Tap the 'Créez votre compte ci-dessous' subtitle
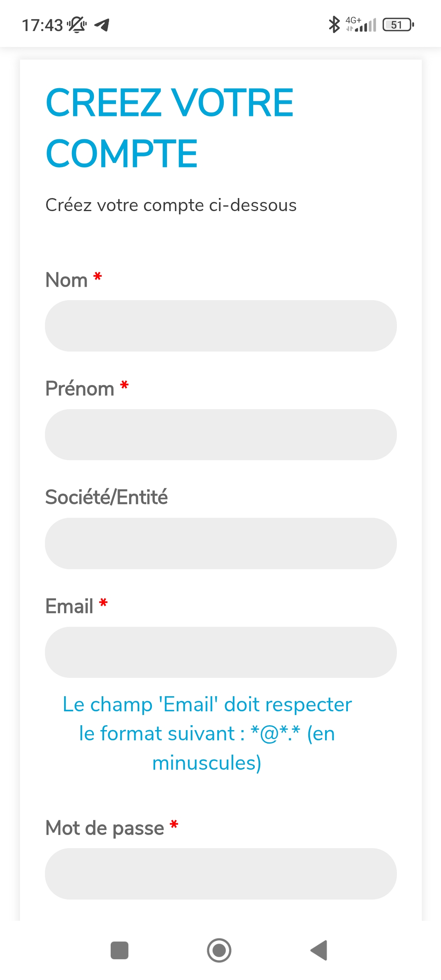The image size is (441, 980). click(171, 205)
